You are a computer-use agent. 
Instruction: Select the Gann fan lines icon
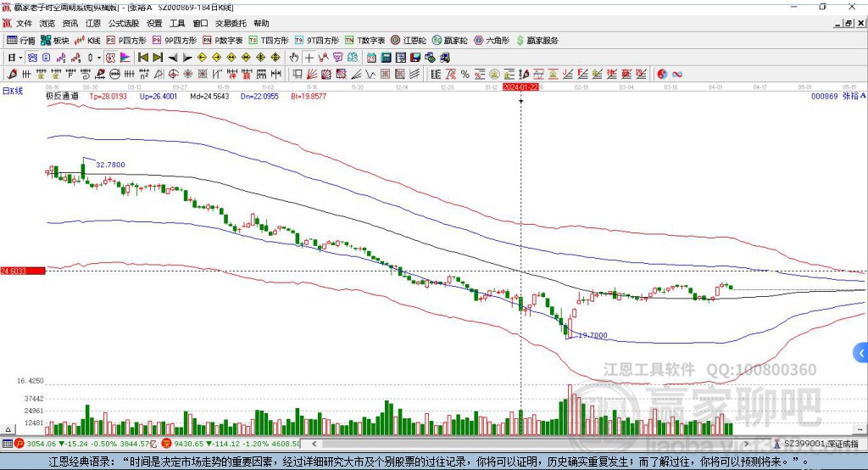[x=312, y=75]
